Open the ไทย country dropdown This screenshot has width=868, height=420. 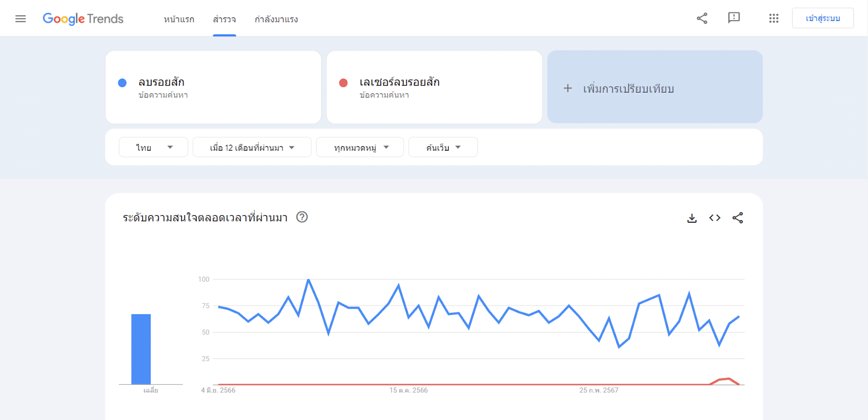pos(154,147)
